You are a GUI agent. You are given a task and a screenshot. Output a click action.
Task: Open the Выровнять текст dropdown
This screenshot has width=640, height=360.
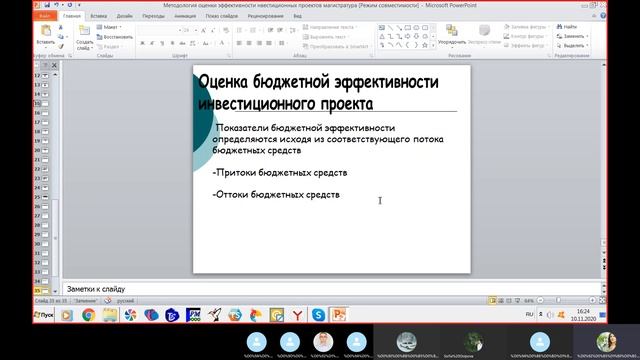(x=326, y=37)
